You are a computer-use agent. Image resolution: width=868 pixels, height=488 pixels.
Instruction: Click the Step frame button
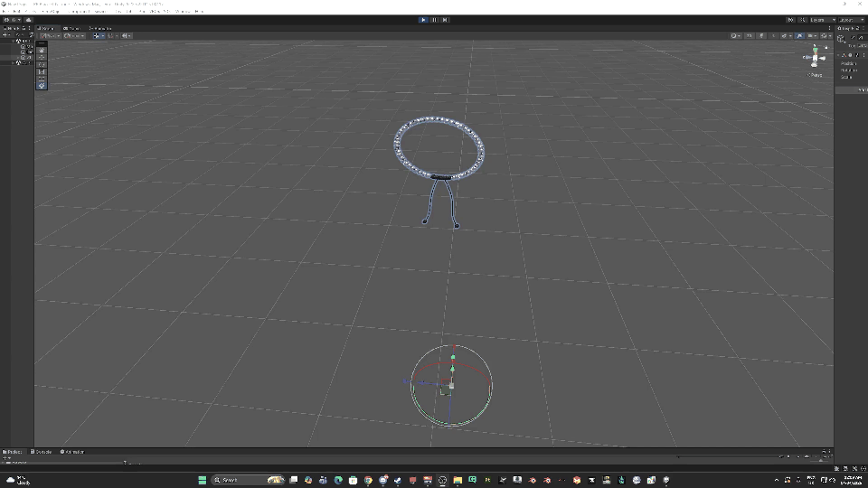444,19
